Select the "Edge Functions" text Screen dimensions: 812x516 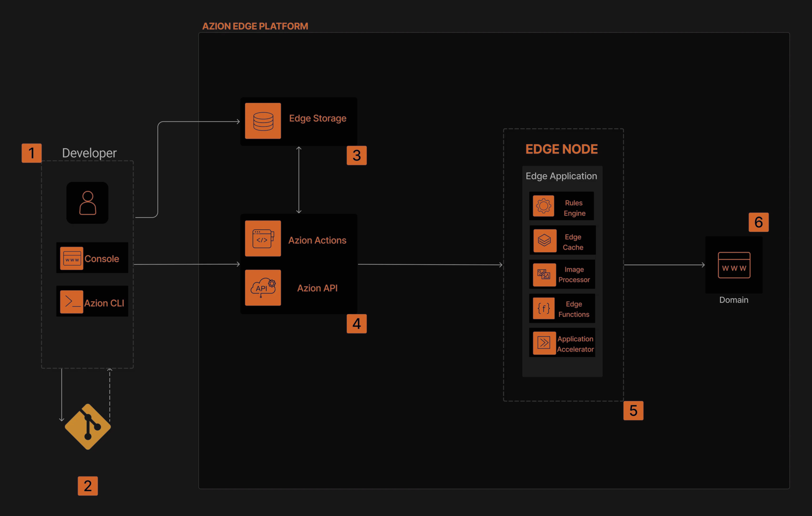coord(574,309)
